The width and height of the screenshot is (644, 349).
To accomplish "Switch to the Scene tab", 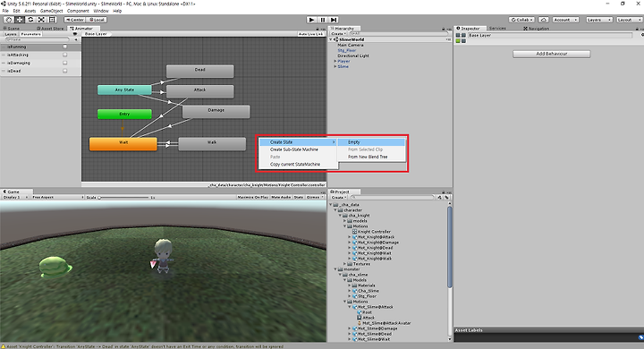I will point(12,29).
